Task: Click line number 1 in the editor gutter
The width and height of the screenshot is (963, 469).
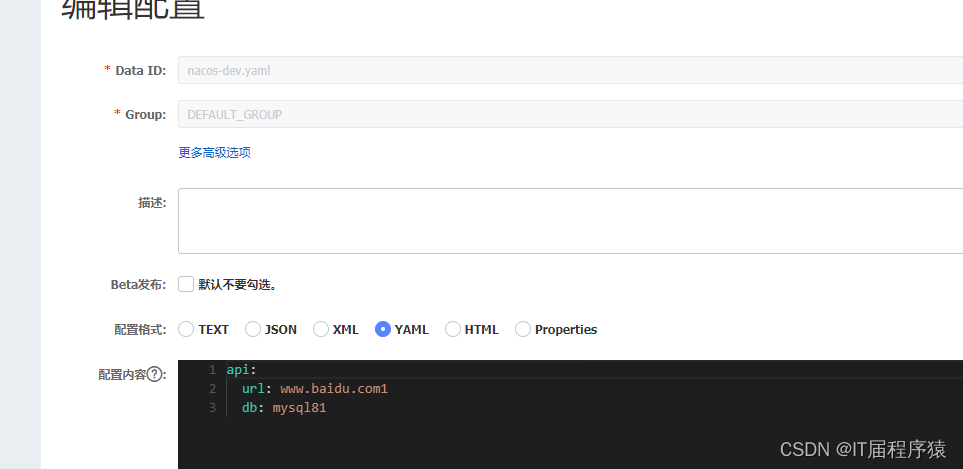Action: coord(212,370)
